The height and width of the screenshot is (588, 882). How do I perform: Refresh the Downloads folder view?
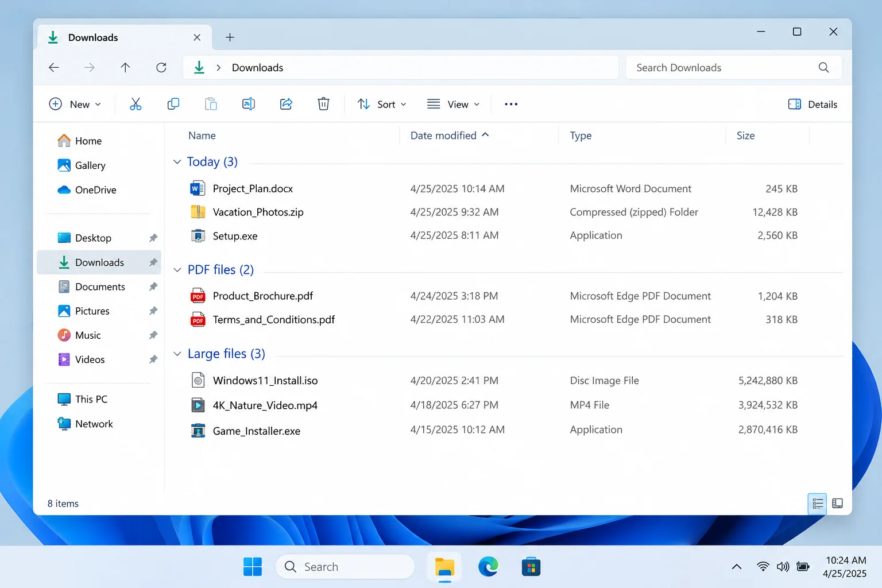pos(161,68)
